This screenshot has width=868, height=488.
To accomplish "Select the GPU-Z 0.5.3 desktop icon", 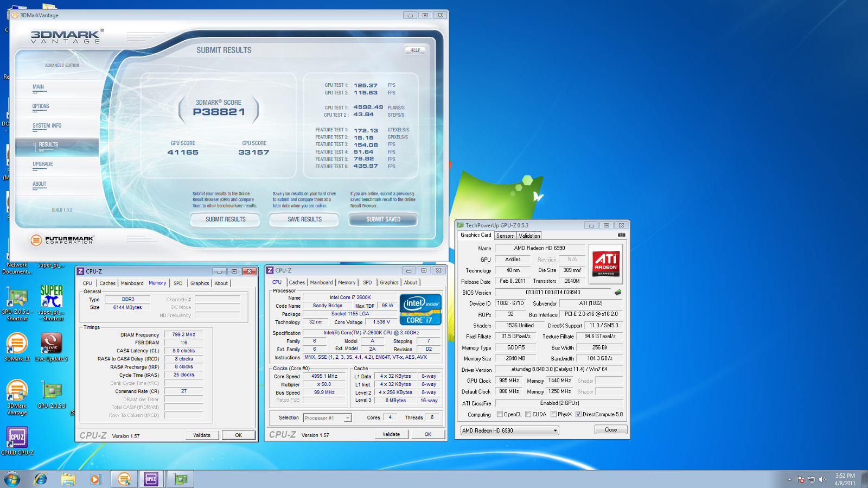I will [52, 395].
